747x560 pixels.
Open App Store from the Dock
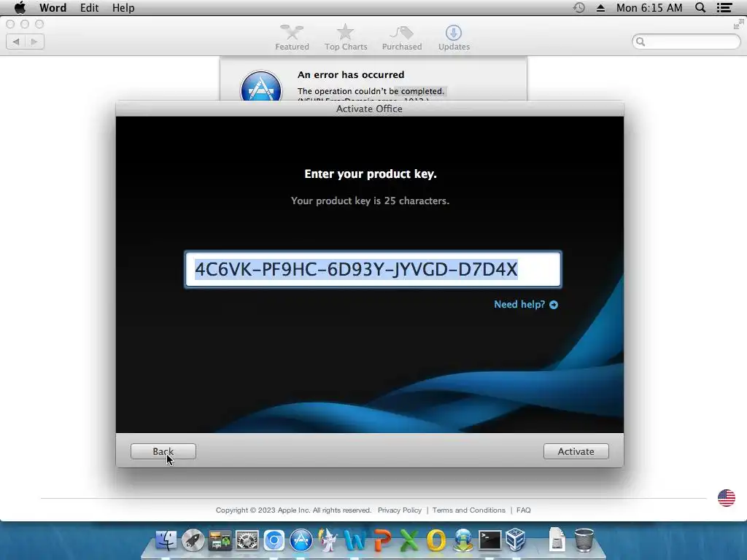301,540
